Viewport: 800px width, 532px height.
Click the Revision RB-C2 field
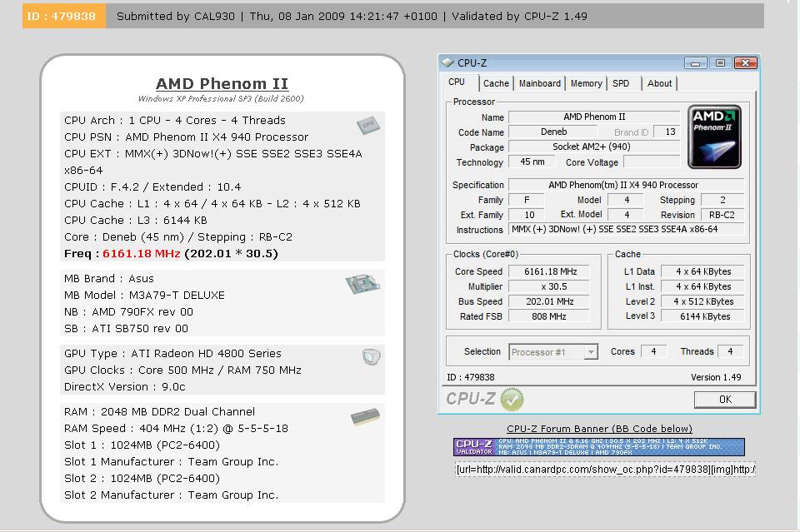[x=722, y=215]
